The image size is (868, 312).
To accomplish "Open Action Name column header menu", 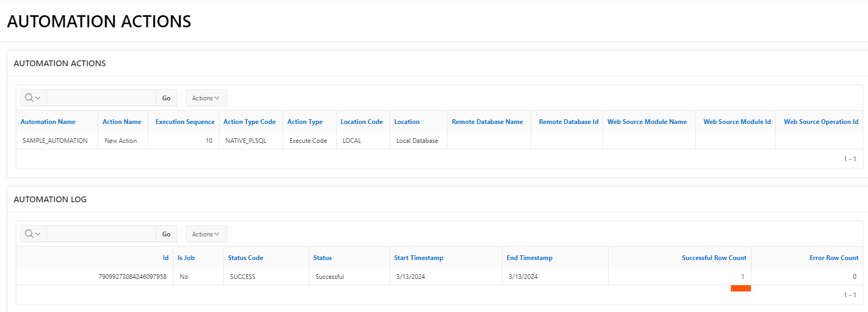I will point(122,121).
